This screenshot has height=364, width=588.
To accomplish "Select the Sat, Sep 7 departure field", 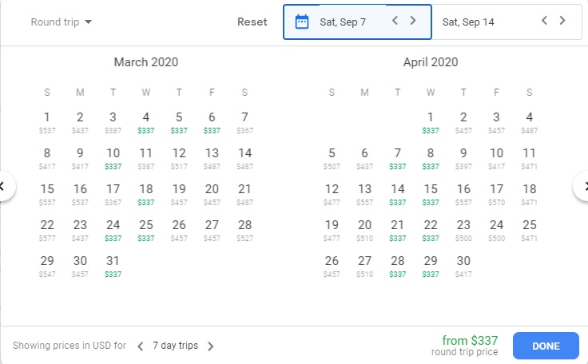I will (x=352, y=22).
